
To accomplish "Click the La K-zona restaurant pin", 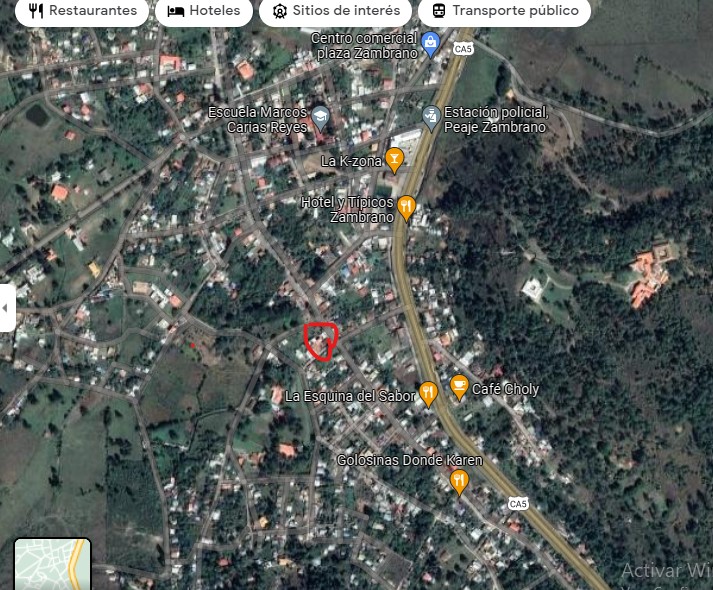I will pyautogui.click(x=395, y=159).
